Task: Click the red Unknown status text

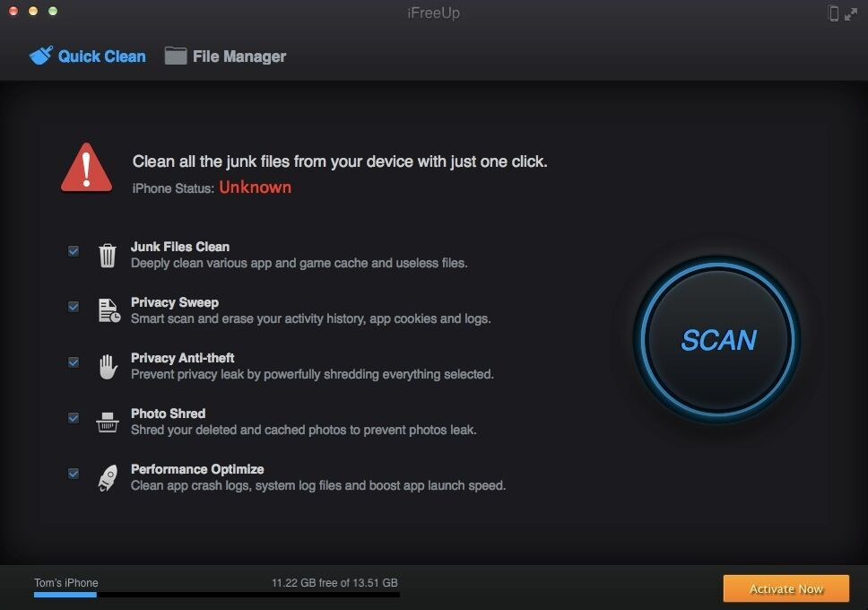Action: 256,187
